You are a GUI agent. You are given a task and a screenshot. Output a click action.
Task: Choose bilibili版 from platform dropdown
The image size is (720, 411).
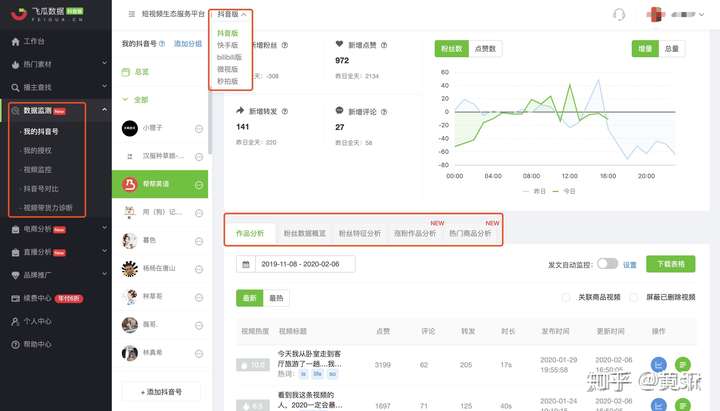click(229, 57)
